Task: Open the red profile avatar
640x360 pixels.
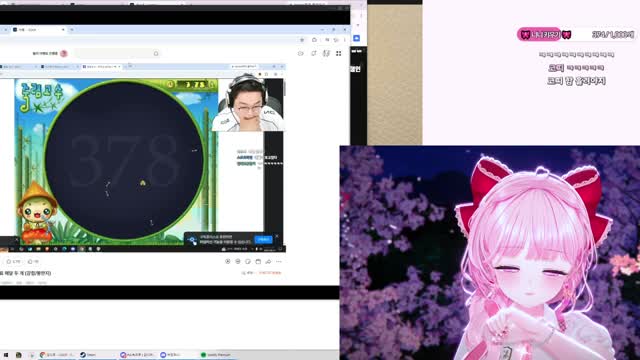Action: (64, 53)
